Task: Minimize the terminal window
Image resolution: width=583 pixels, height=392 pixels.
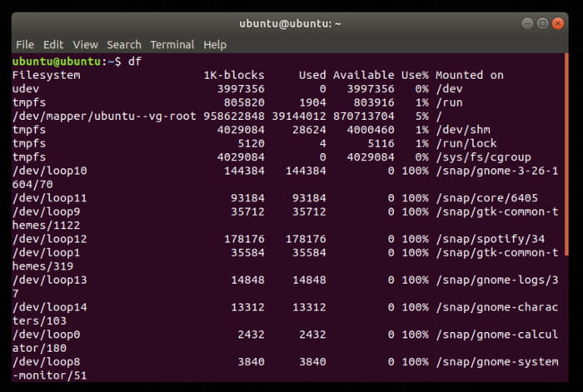Action: click(x=527, y=23)
